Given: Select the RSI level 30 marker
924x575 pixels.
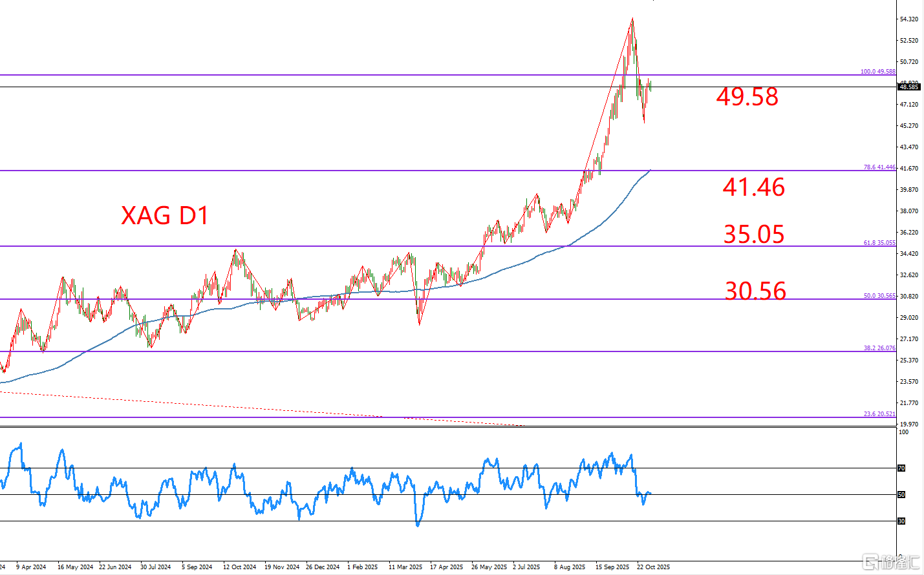Looking at the screenshot, I should 901,521.
